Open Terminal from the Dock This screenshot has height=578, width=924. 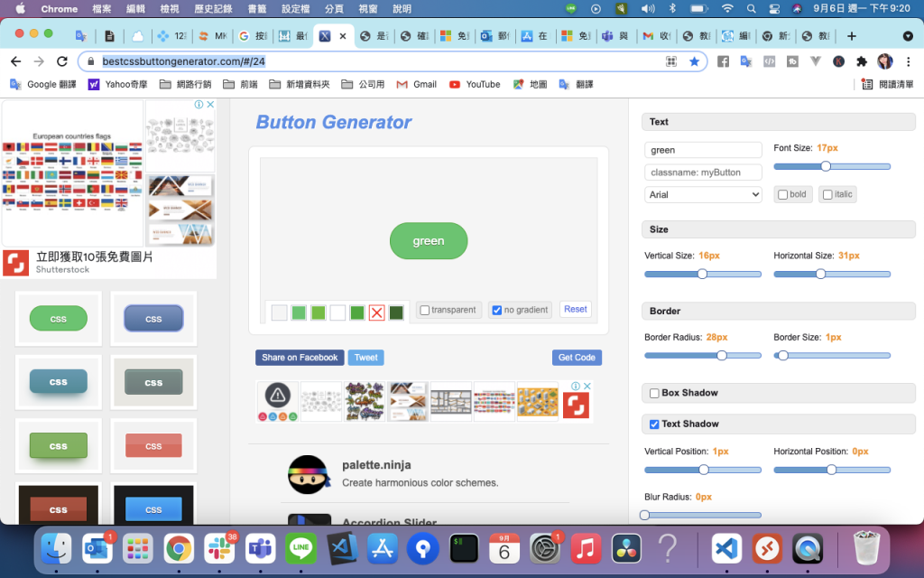point(464,548)
